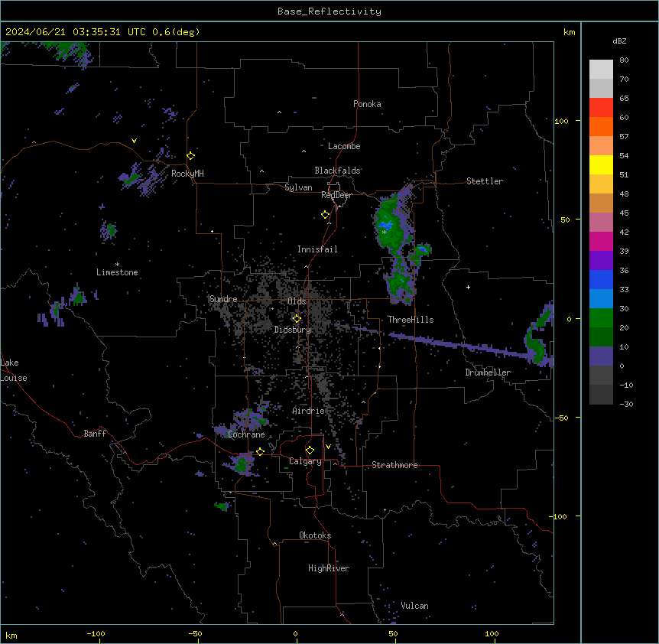
Task: Select the Lacombe city label
Action: pos(344,146)
